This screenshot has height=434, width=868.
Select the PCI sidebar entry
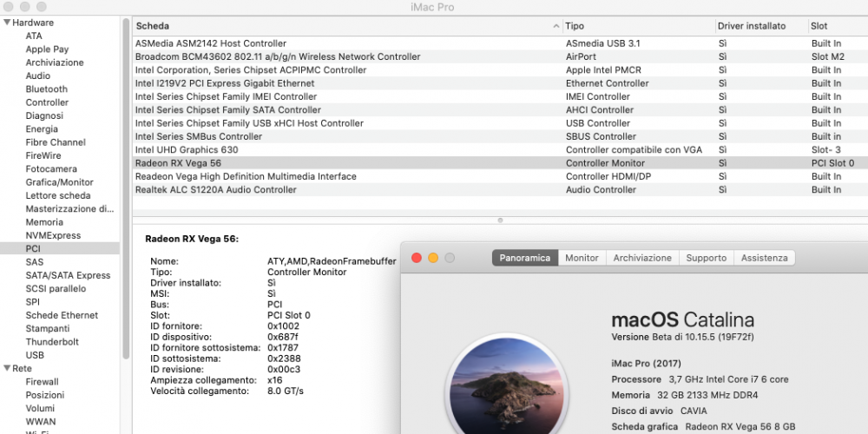(60, 248)
